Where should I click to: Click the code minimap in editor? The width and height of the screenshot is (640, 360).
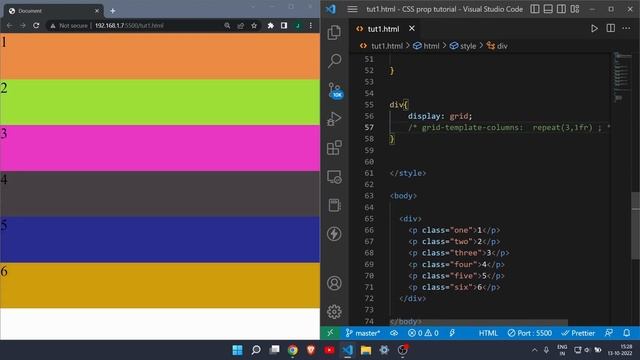click(621, 77)
